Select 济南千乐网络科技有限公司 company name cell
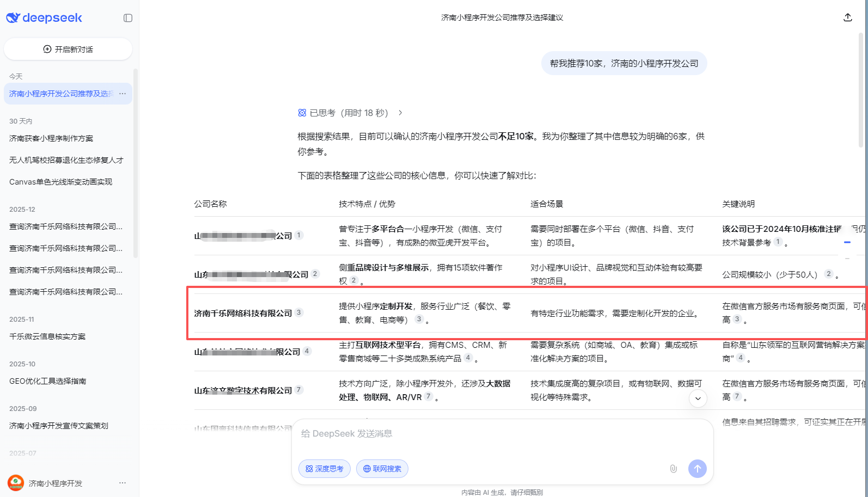This screenshot has width=868, height=497. [x=243, y=313]
